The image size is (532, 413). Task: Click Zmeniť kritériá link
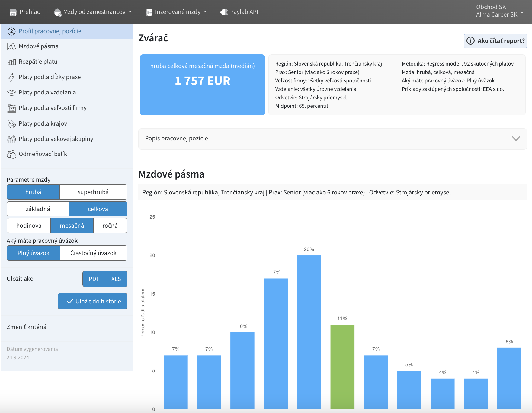pos(27,327)
